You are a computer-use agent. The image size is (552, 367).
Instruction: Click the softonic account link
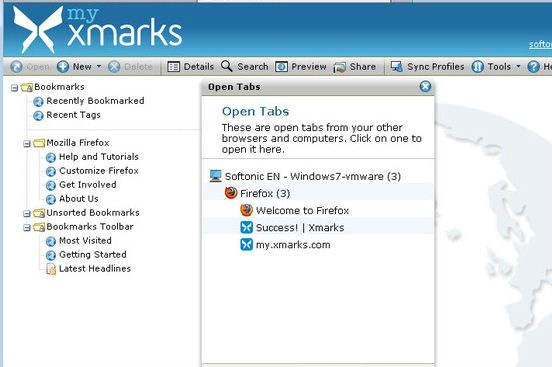(x=540, y=44)
